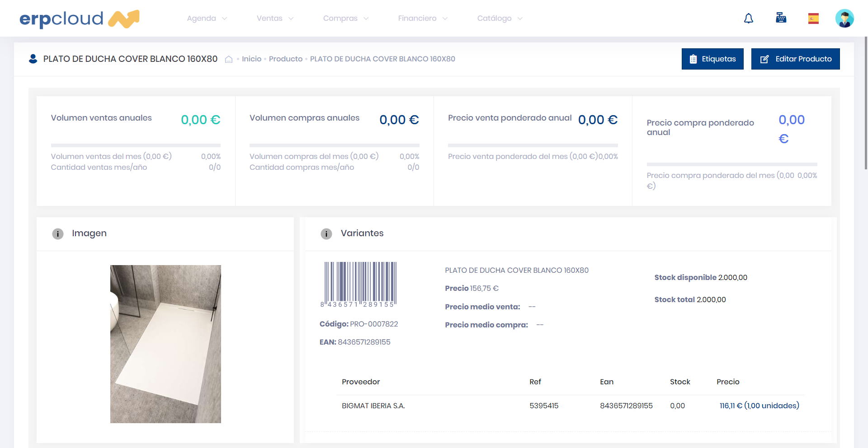This screenshot has width=868, height=448.
Task: Expand the Agenda dropdown menu
Action: coord(207,19)
